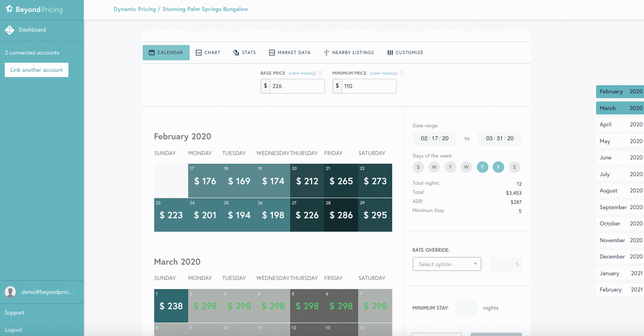The width and height of the screenshot is (644, 336).
Task: Click the user avatar icon
Action: pyautogui.click(x=11, y=292)
